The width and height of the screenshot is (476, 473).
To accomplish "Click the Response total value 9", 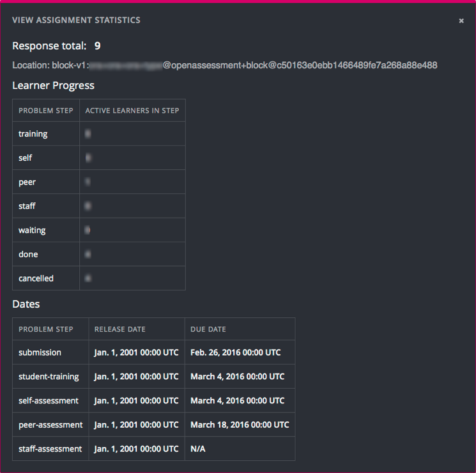I will click(97, 46).
